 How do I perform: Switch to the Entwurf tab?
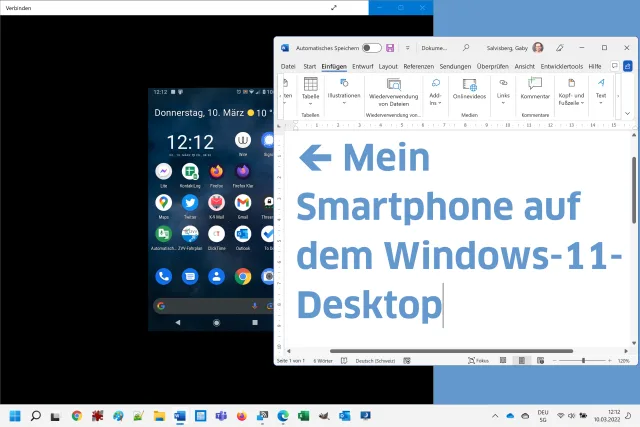click(362, 66)
